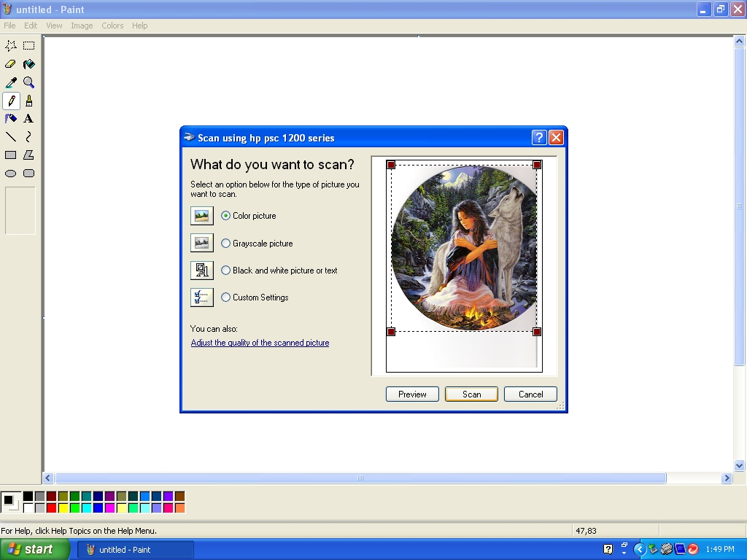The width and height of the screenshot is (747, 560).
Task: Select the Custom Settings radio button
Action: coord(226,297)
